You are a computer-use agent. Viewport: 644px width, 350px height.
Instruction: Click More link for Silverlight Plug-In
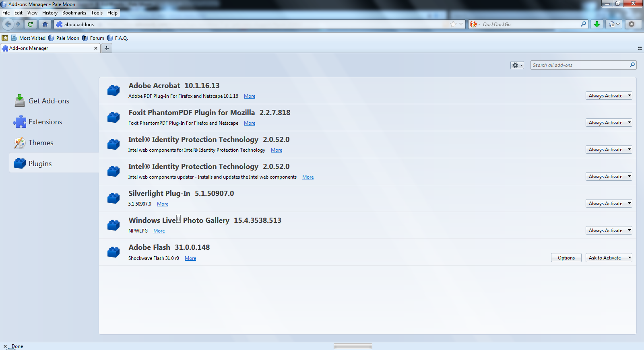click(x=163, y=204)
